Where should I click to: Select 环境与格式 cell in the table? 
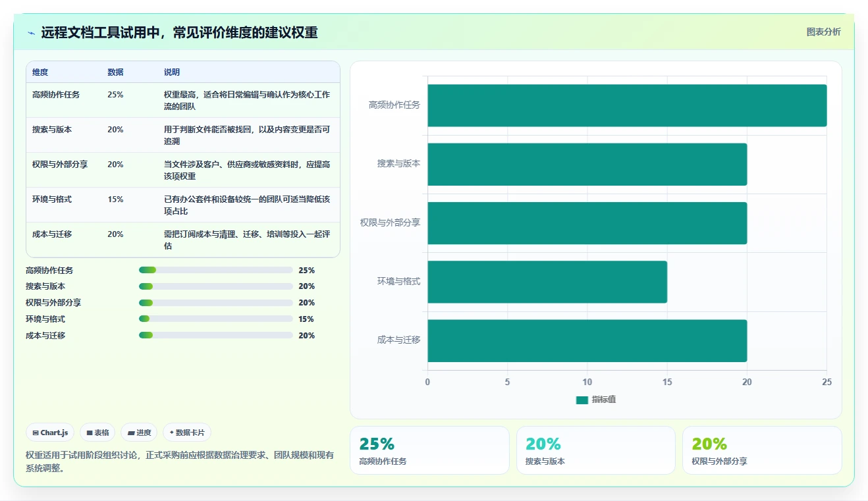click(52, 199)
